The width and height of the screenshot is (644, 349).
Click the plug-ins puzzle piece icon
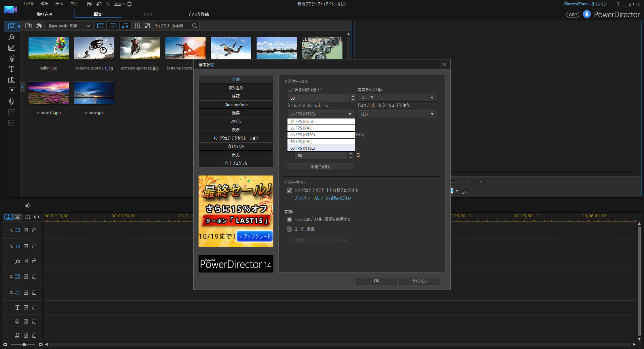pos(39,26)
